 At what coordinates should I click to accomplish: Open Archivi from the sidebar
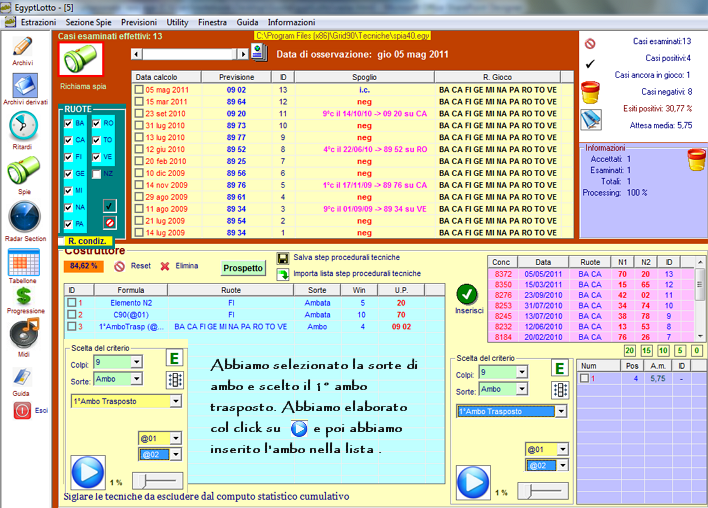tap(23, 47)
